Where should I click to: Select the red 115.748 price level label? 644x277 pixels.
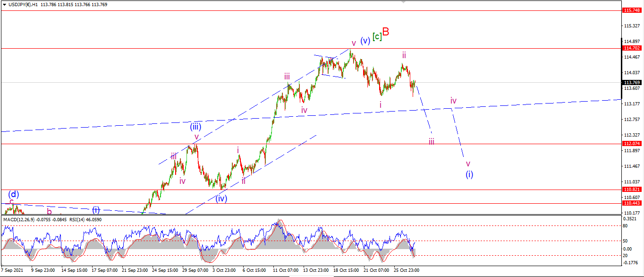tap(632, 10)
